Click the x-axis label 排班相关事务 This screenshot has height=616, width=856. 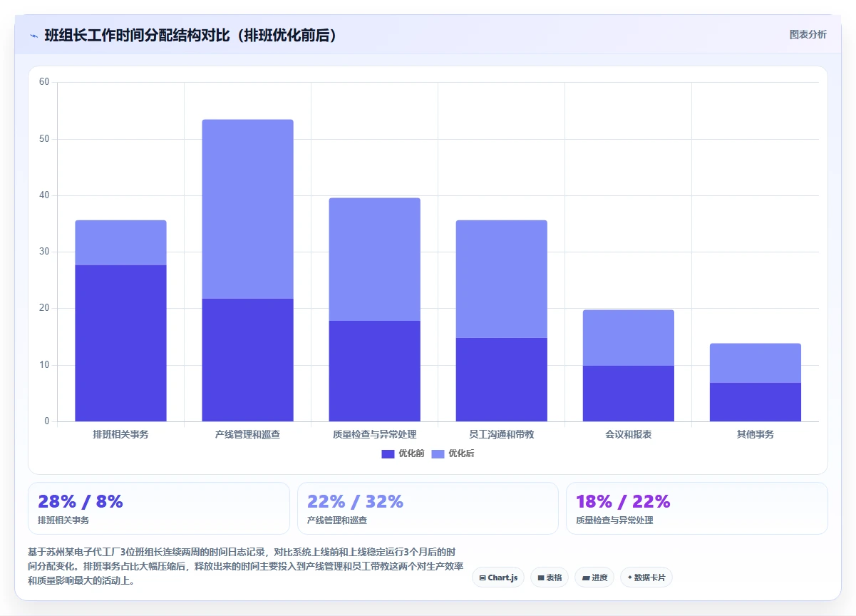tap(120, 434)
